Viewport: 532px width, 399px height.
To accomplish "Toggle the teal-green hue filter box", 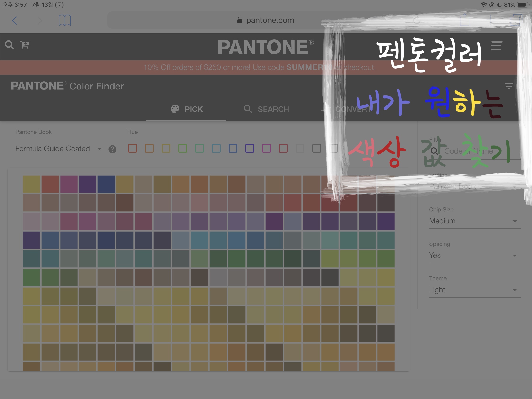I will (x=199, y=148).
